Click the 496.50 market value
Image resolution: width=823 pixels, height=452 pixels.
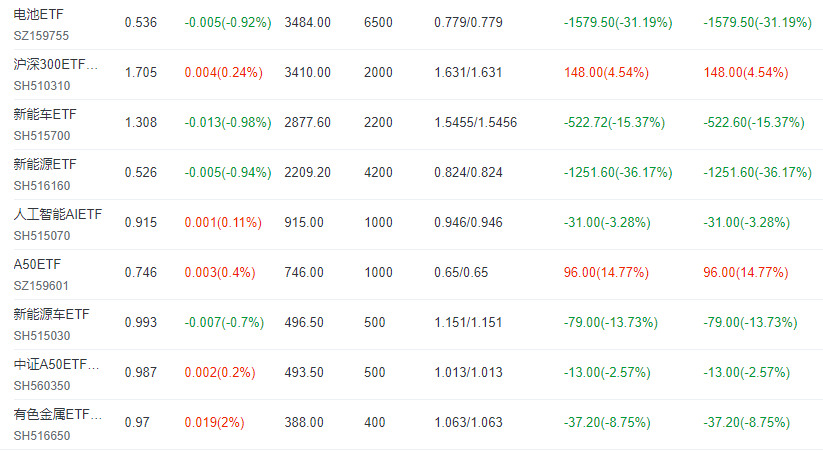pyautogui.click(x=304, y=322)
